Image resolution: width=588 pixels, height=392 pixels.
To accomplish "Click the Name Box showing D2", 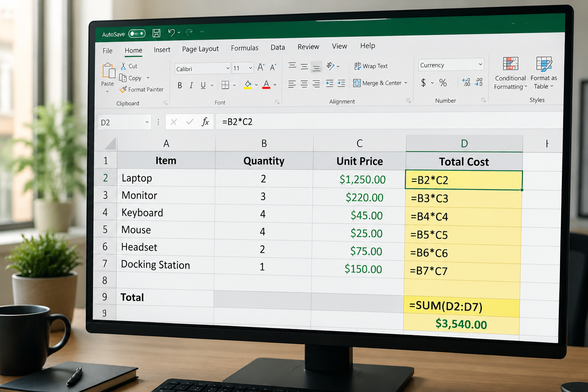I will (124, 122).
